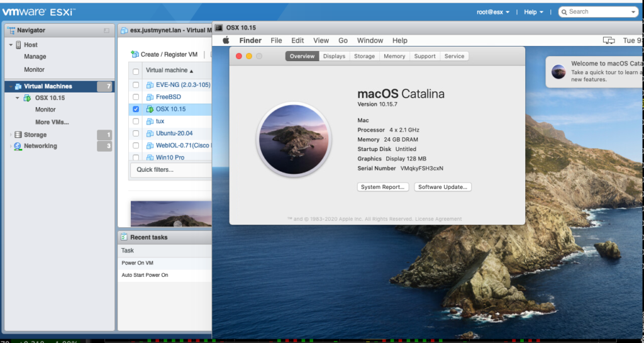The width and height of the screenshot is (644, 343).
Task: Switch to the Support tab
Action: coord(425,56)
